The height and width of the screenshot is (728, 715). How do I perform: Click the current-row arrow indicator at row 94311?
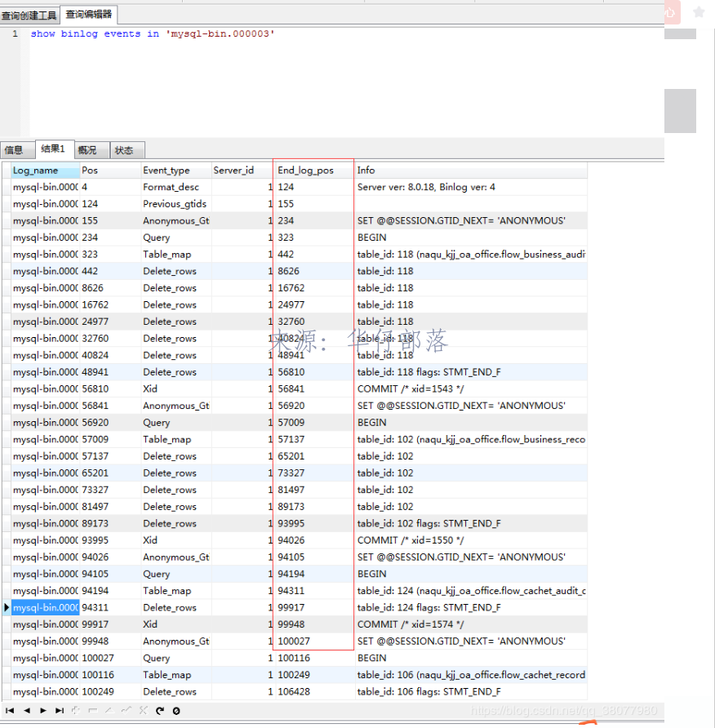click(x=7, y=607)
